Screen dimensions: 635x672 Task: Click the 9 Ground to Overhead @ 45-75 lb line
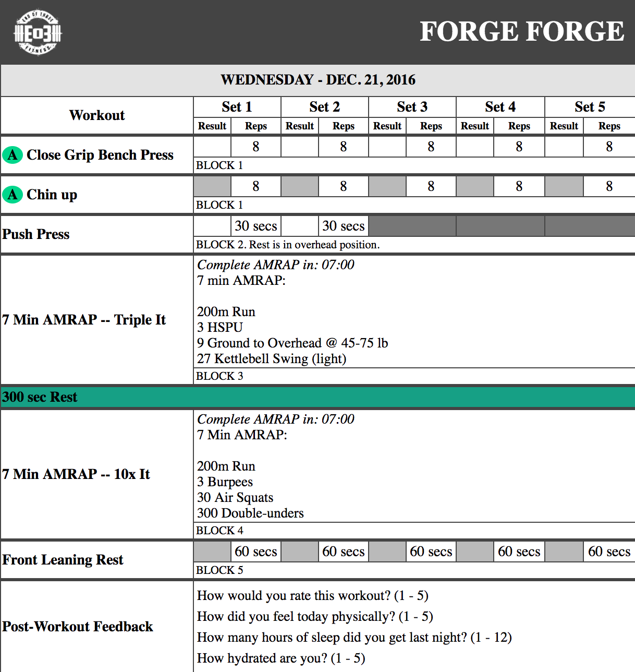coord(292,343)
